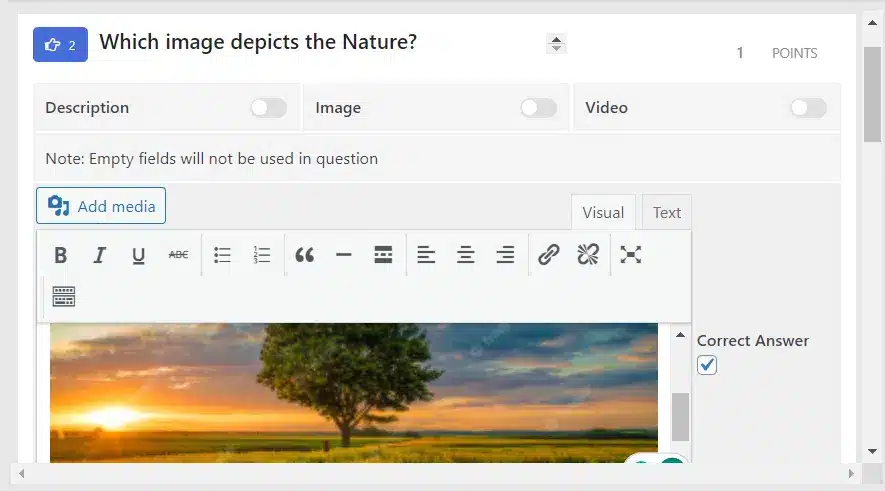Apply underline formatting

tap(138, 255)
